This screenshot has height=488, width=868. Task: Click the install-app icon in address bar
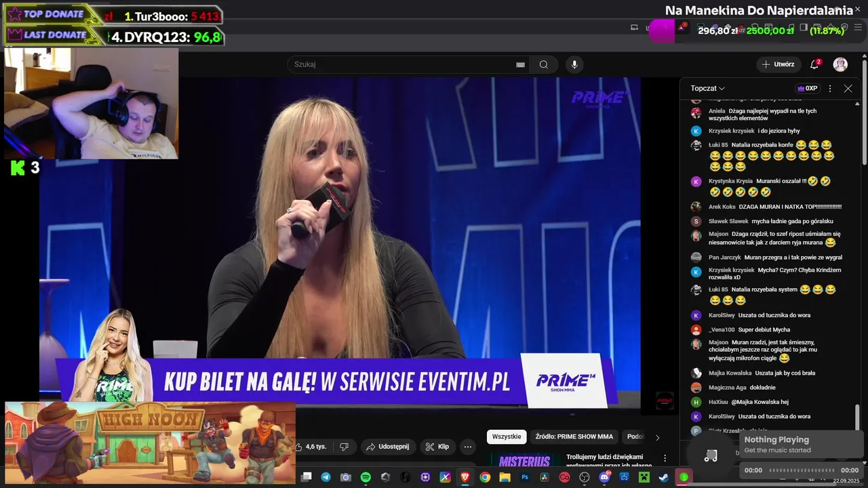pos(634,27)
